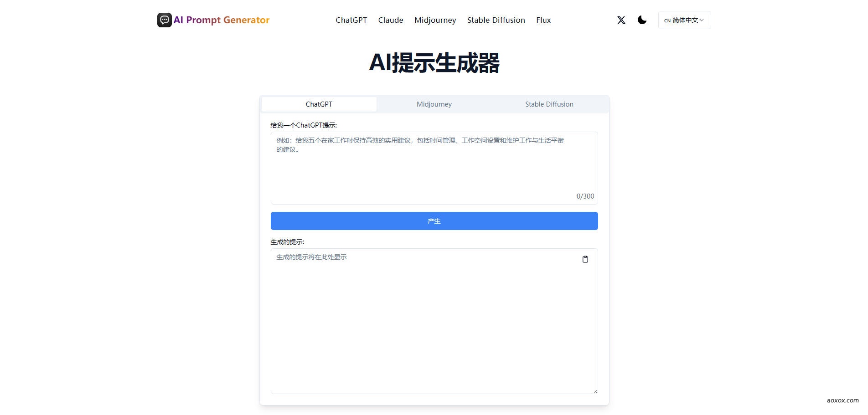Go to Midjourney in the top navigation
This screenshot has width=868, height=415.
435,20
